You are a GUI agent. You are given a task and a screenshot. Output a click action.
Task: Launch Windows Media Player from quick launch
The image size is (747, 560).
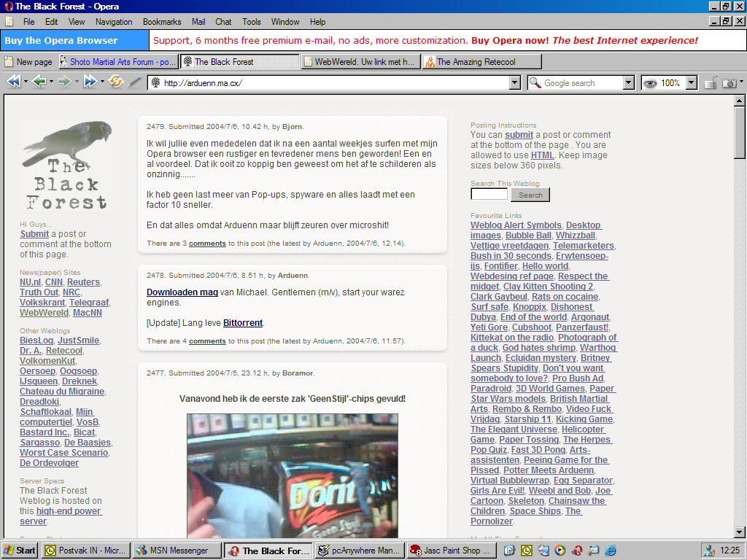560,551
